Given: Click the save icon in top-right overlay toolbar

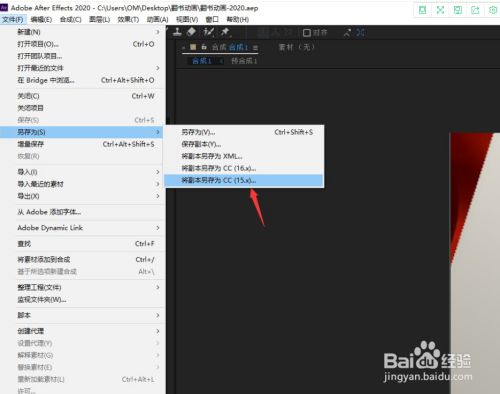Looking at the screenshot, I should pos(458,10).
